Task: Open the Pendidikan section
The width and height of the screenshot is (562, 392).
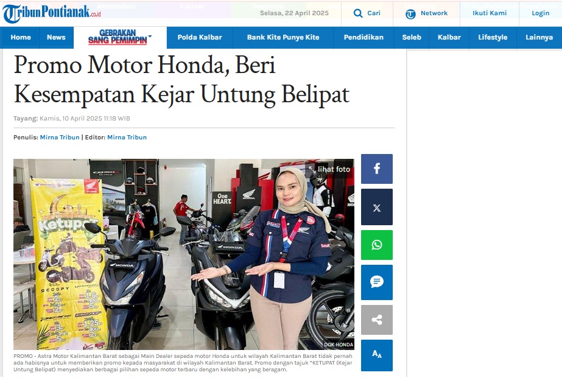Action: pos(364,37)
